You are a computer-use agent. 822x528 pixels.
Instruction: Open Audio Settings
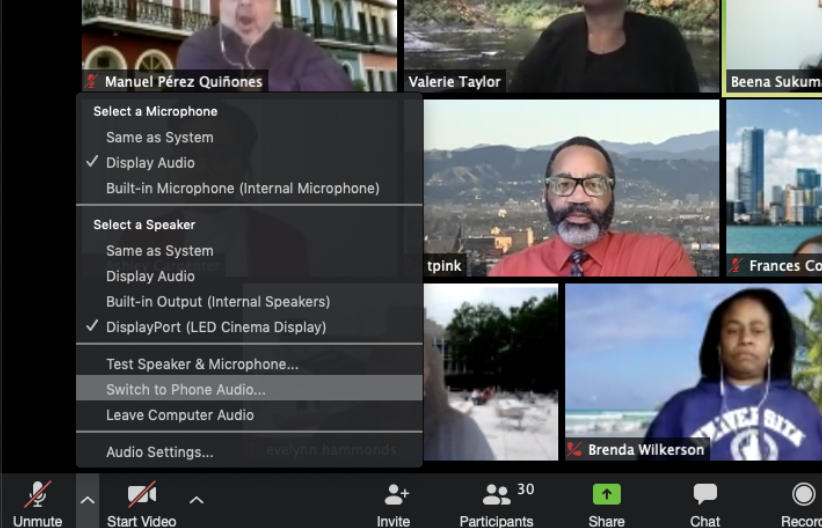pyautogui.click(x=249, y=452)
